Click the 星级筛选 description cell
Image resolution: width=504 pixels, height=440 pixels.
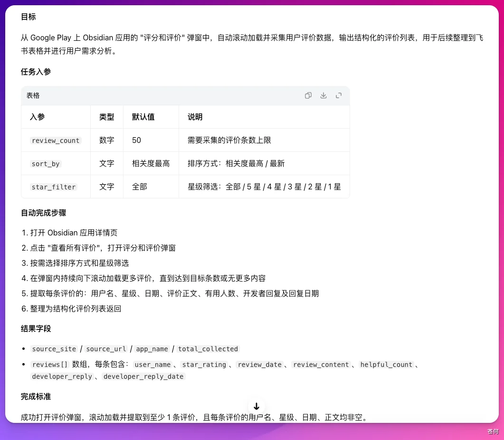point(264,187)
